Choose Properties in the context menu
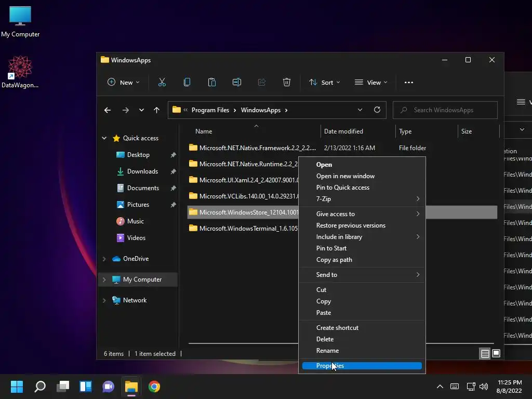 (x=362, y=366)
